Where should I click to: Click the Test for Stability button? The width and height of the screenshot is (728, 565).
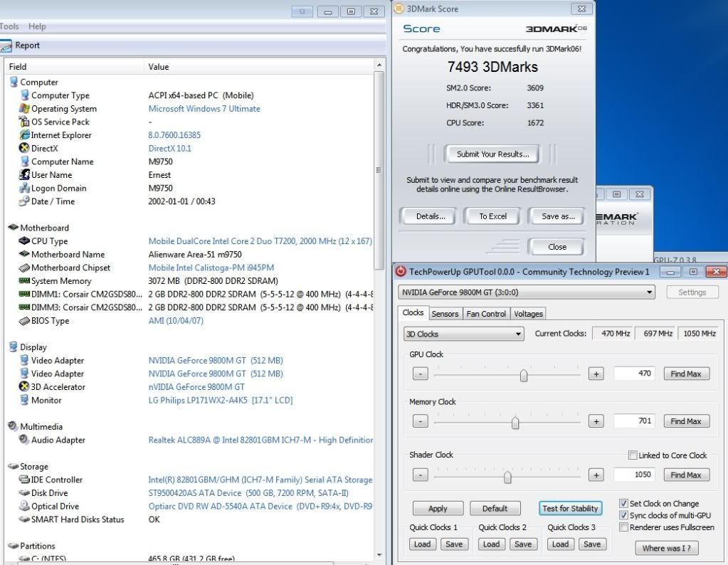tap(570, 508)
